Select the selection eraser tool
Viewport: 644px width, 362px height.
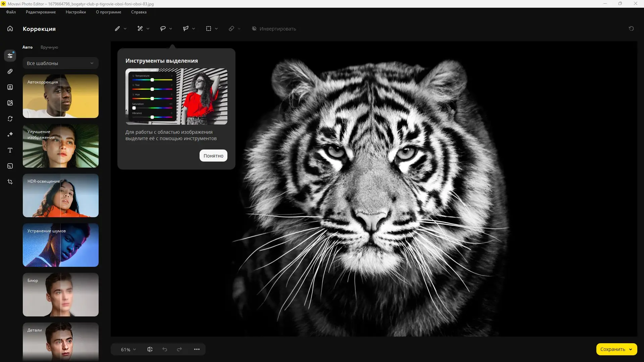(x=231, y=29)
